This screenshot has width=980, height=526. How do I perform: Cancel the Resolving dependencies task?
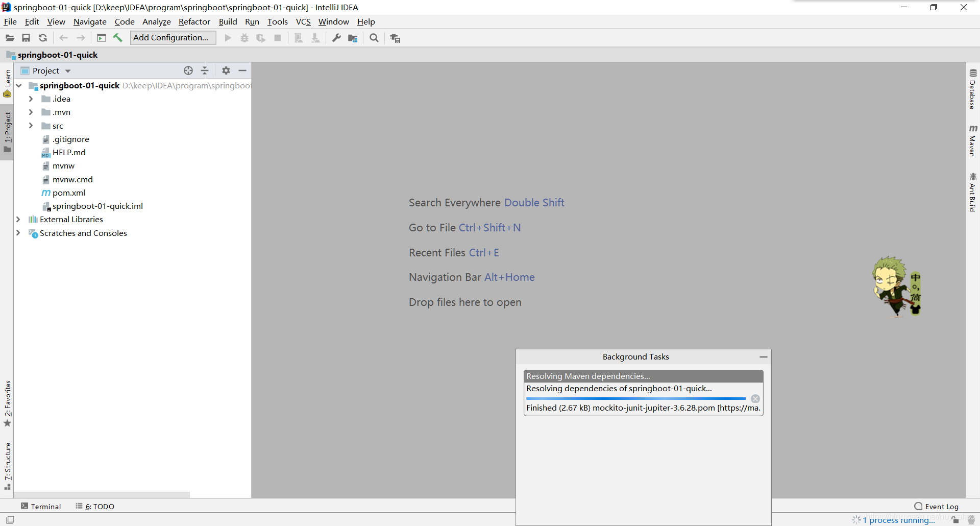[x=755, y=399]
